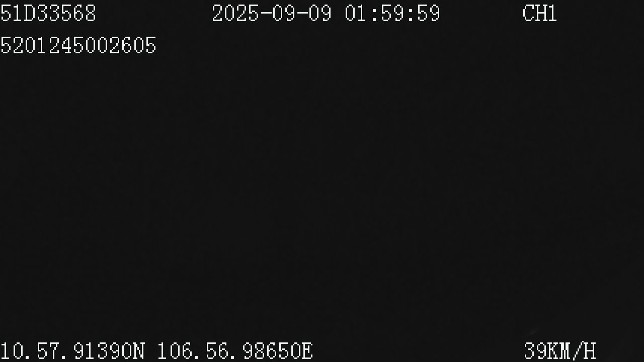Select the N hemisphere letter in the latitude
This screenshot has width=644, height=362.
point(139,351)
